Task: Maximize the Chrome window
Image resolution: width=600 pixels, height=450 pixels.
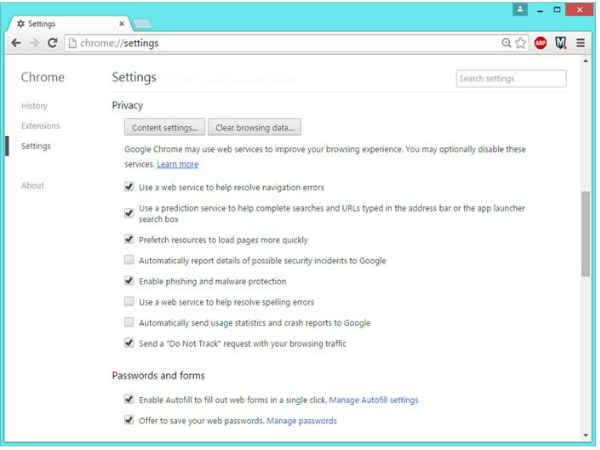Action: point(557,10)
